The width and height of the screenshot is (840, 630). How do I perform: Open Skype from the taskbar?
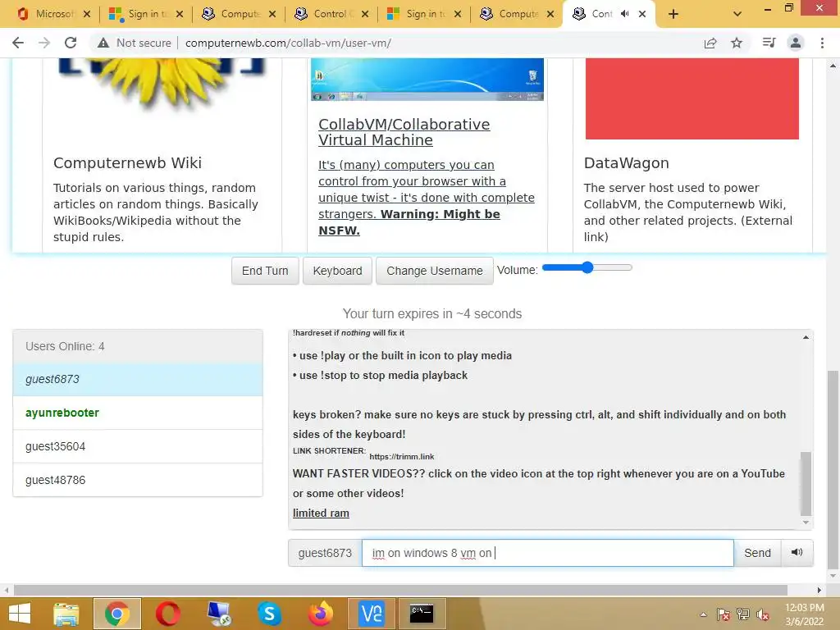click(x=269, y=614)
